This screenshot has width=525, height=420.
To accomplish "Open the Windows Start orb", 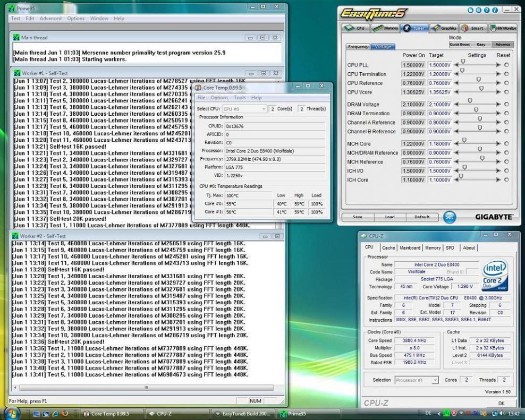I will coord(12,413).
